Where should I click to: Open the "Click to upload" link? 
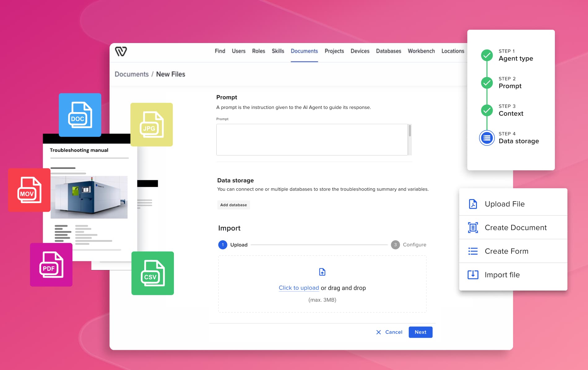click(299, 288)
